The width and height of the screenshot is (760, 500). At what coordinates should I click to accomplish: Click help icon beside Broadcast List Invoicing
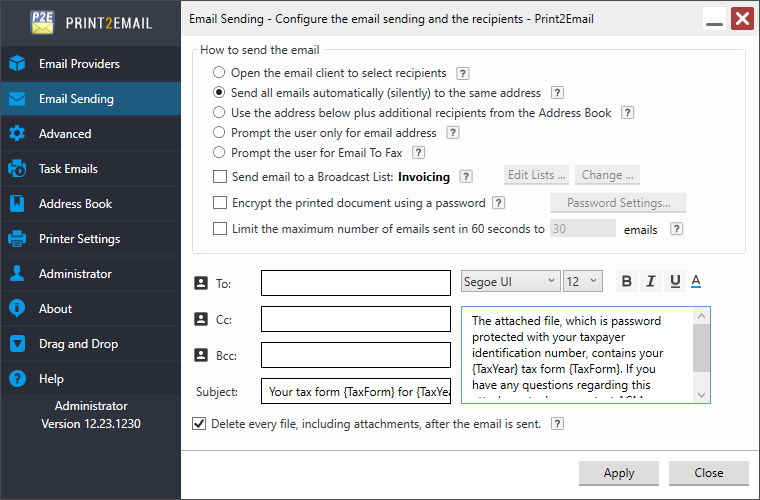coord(466,176)
